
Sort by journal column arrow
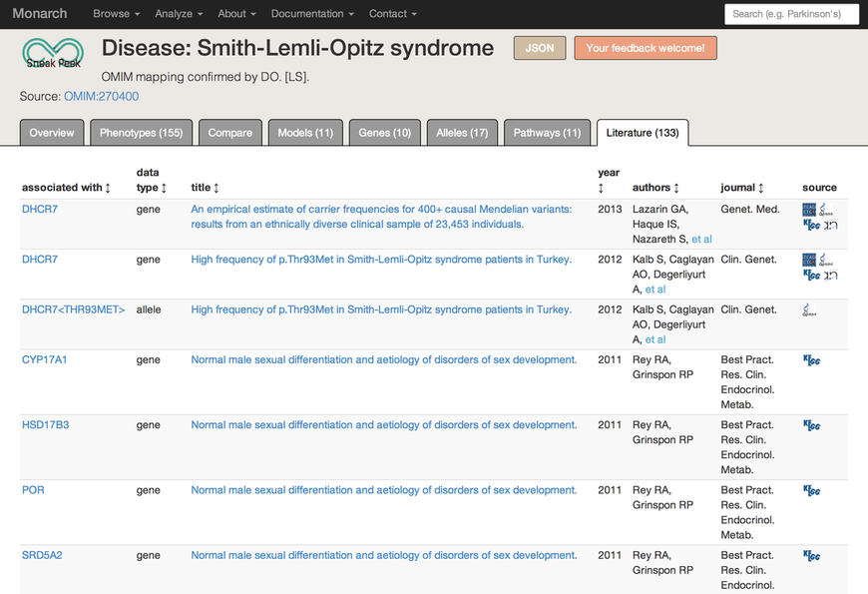[760, 188]
